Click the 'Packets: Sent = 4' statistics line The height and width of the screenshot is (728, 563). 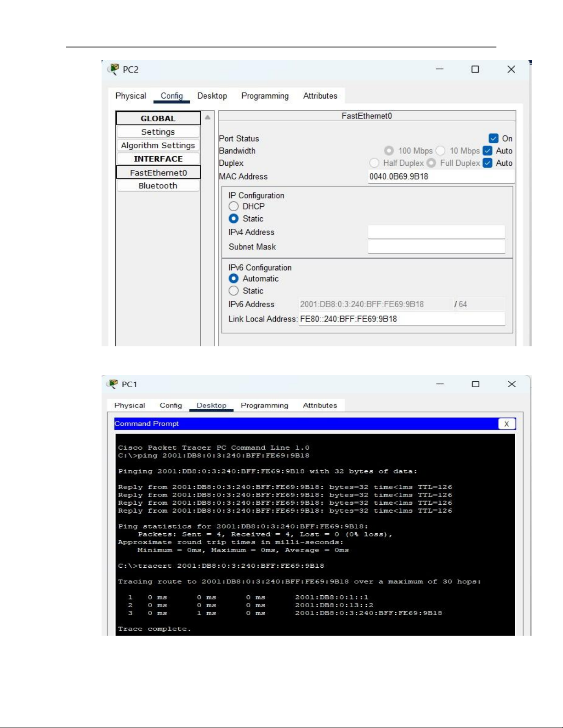(265, 535)
